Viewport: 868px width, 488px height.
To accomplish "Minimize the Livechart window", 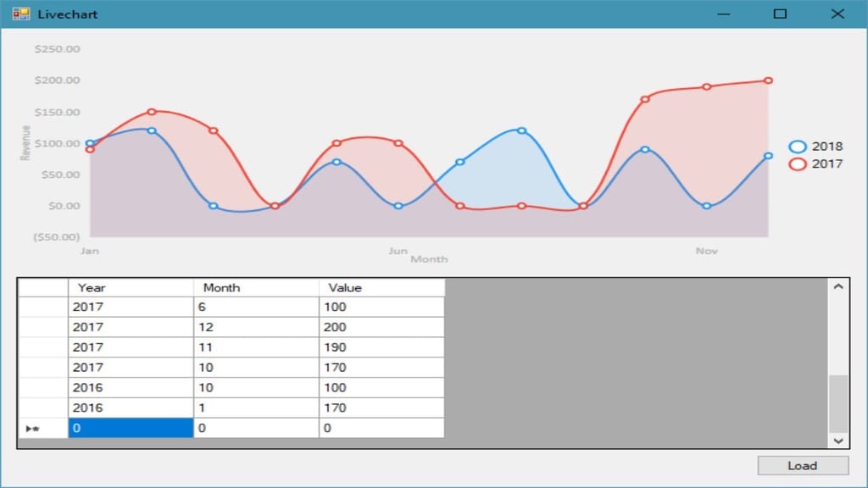I will (723, 14).
